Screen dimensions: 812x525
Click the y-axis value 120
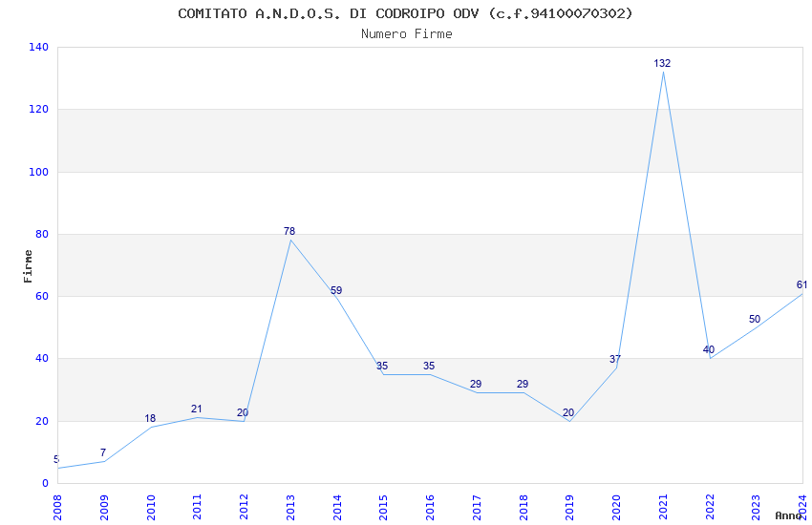[38, 109]
